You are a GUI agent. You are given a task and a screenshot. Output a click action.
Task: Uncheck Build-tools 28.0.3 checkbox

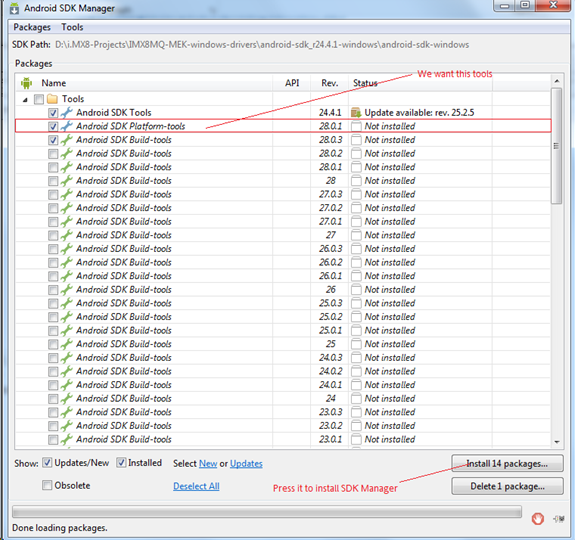click(x=53, y=140)
